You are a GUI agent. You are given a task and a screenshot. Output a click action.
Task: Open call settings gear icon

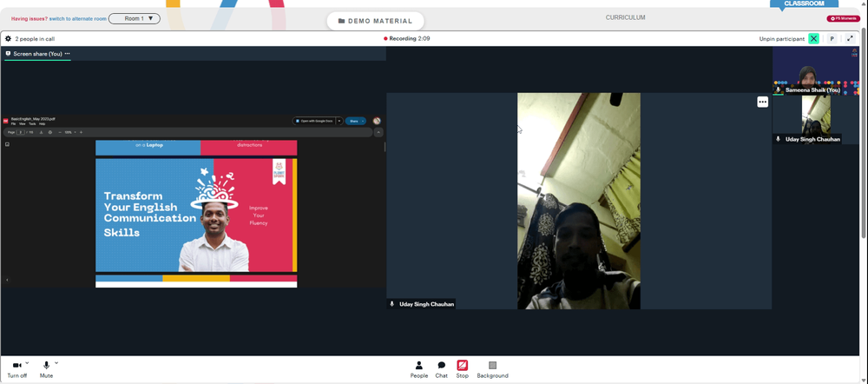pos(8,39)
